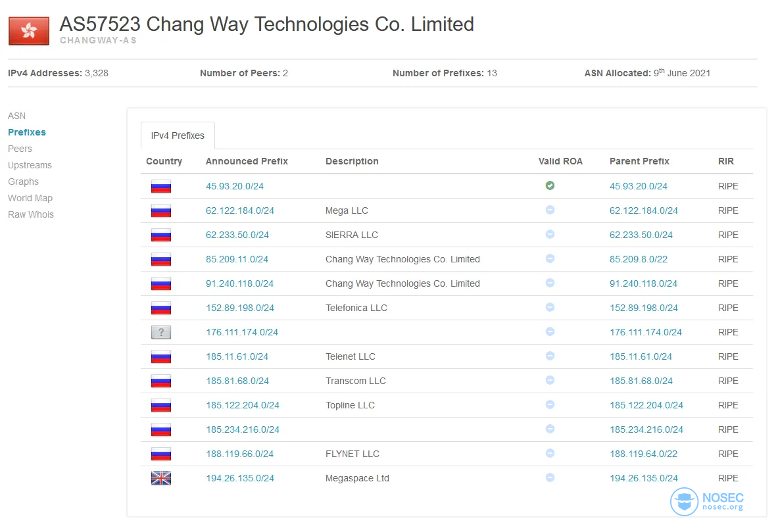This screenshot has width=778, height=532.
Task: Open announced prefix 62.122.184.0/24
Action: [x=239, y=210]
